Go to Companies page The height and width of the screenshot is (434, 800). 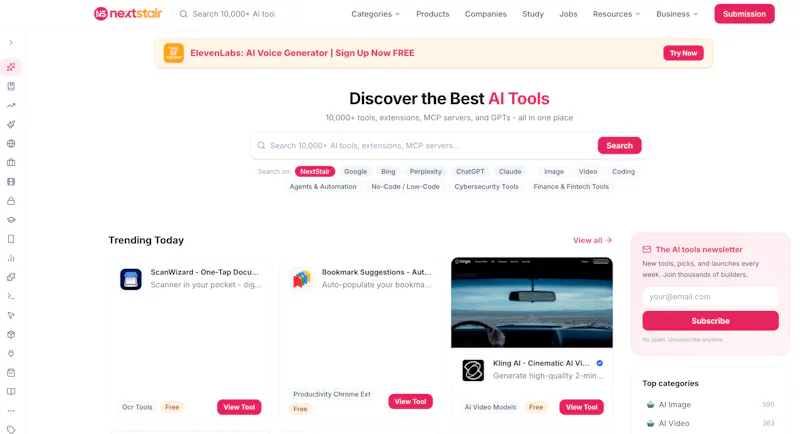click(x=486, y=14)
